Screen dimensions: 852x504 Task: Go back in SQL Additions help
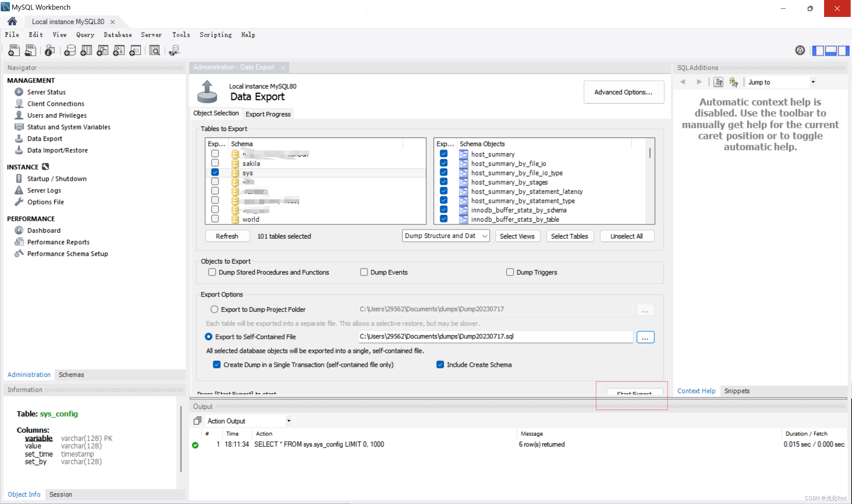click(x=683, y=82)
